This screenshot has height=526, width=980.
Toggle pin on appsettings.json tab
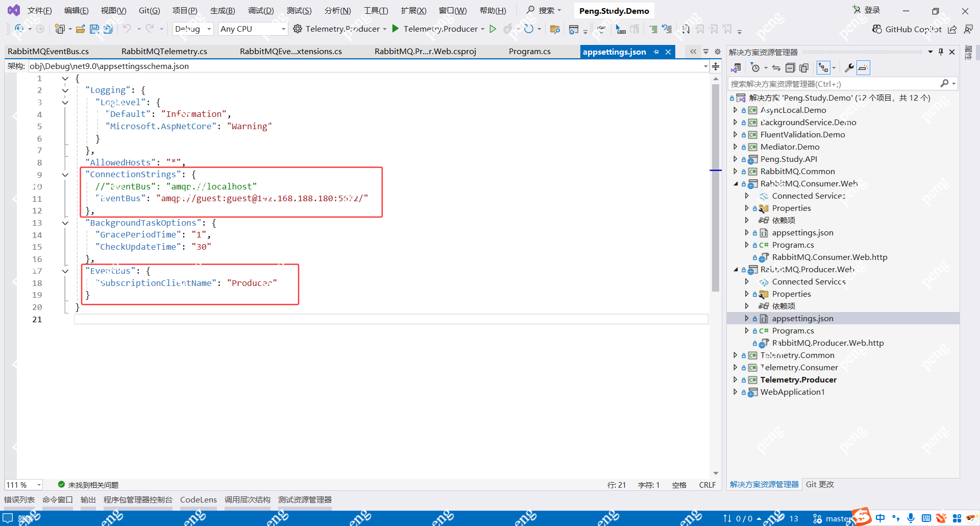pyautogui.click(x=656, y=52)
